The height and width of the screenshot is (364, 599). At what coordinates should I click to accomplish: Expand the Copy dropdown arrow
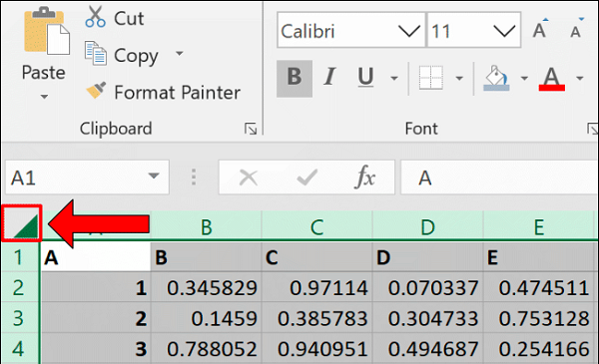coord(179,53)
